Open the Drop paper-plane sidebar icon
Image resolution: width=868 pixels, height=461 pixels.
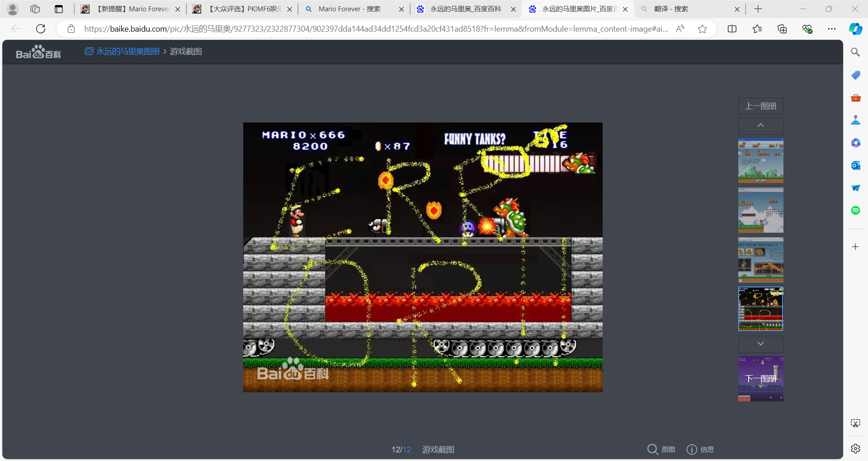click(x=855, y=188)
